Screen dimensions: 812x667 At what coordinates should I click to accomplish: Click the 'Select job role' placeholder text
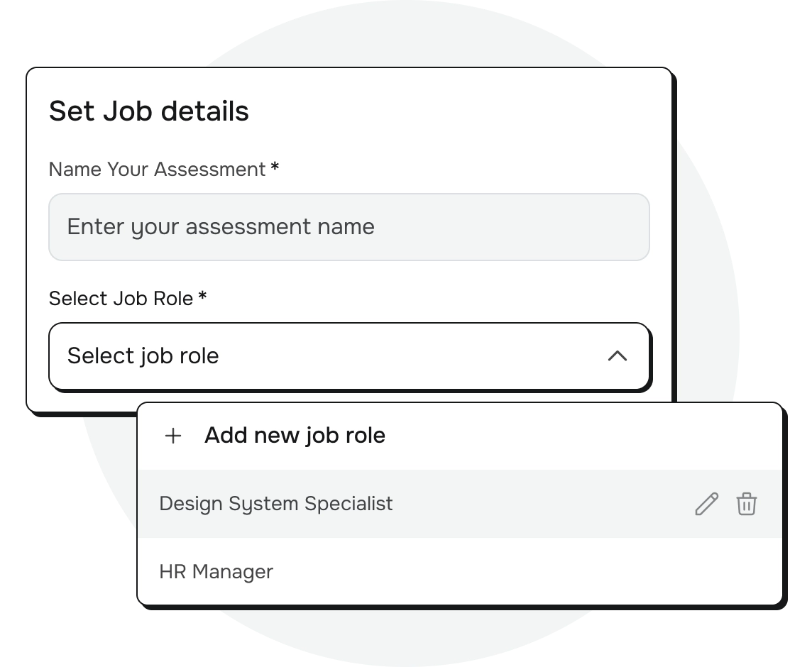click(143, 356)
